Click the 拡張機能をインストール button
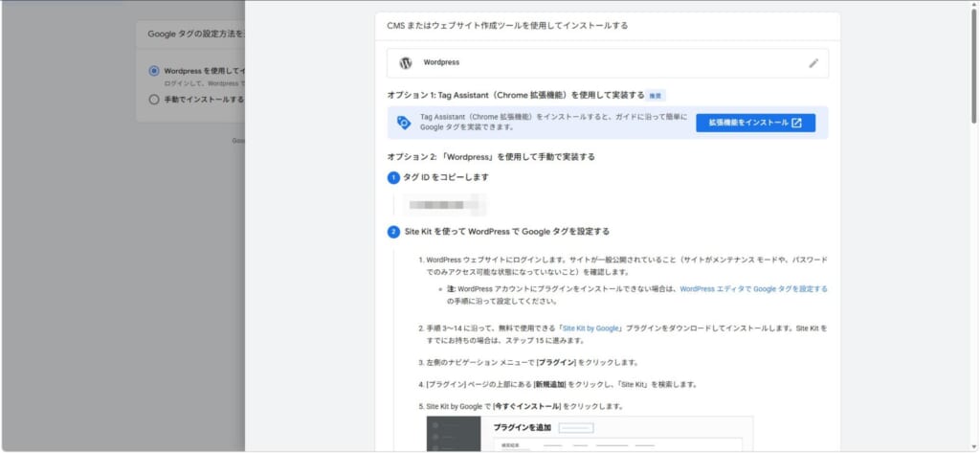 755,123
